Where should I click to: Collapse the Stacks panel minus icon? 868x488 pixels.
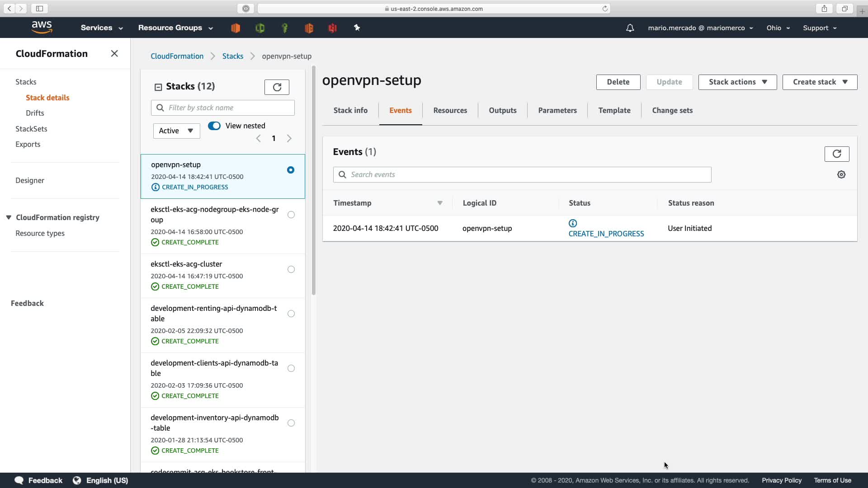point(158,87)
